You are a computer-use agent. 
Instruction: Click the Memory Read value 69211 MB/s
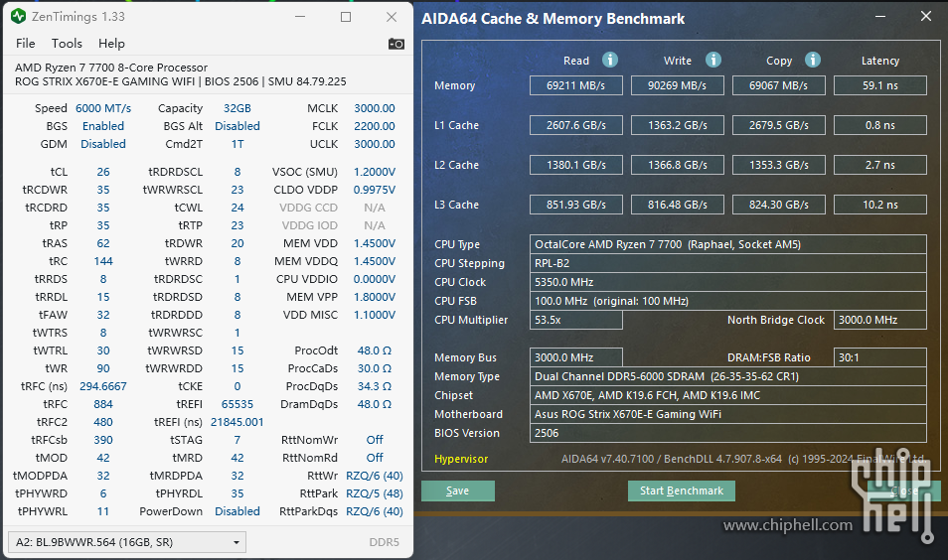coord(576,85)
